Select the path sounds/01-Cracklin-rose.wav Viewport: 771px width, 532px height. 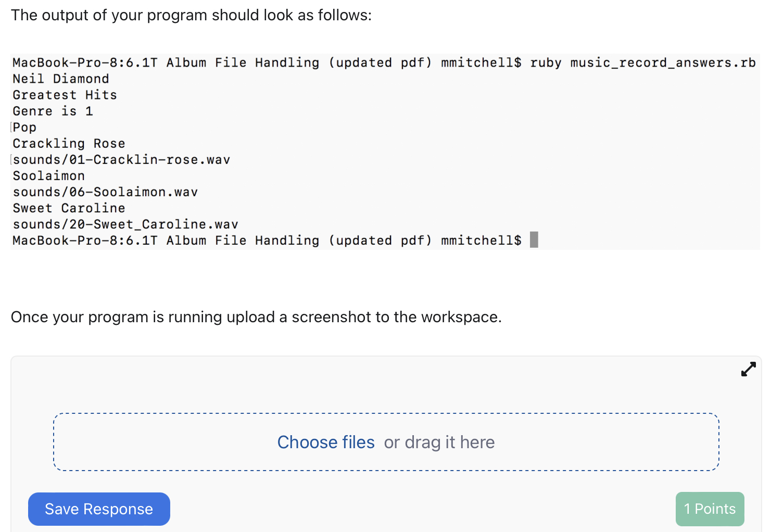coord(121,159)
